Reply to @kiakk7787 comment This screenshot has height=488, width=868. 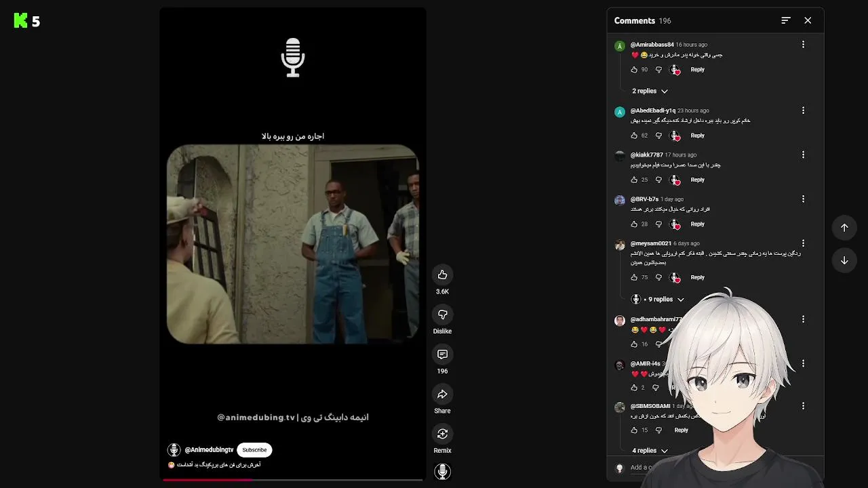coord(697,180)
